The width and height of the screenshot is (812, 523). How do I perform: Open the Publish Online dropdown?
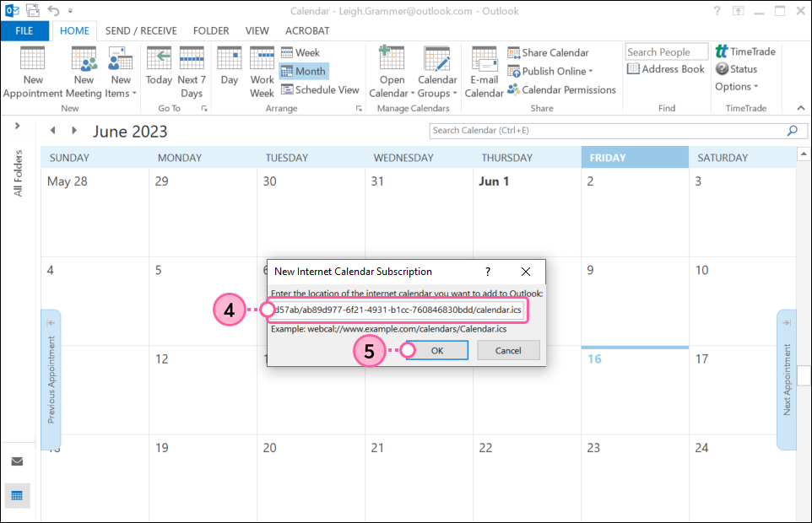pos(550,72)
